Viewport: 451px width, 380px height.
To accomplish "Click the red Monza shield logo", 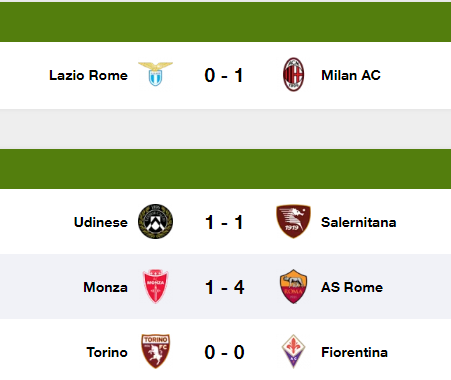I will pos(155,286).
